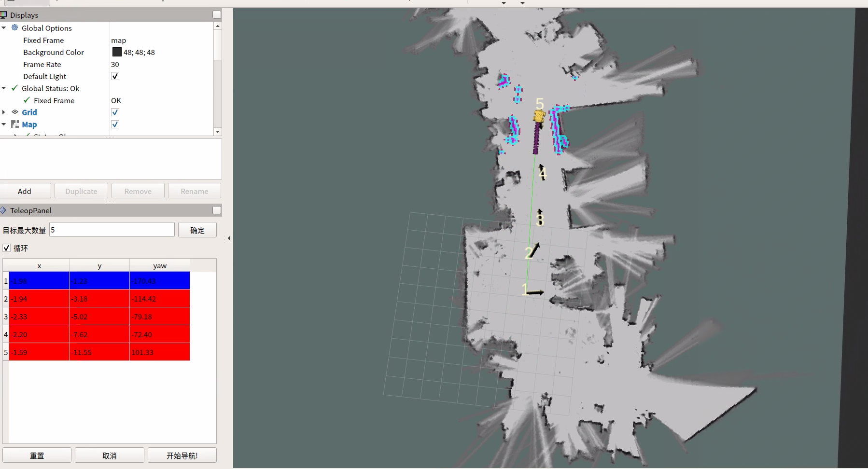
Task: Expand the Grid display properties
Action: point(4,112)
